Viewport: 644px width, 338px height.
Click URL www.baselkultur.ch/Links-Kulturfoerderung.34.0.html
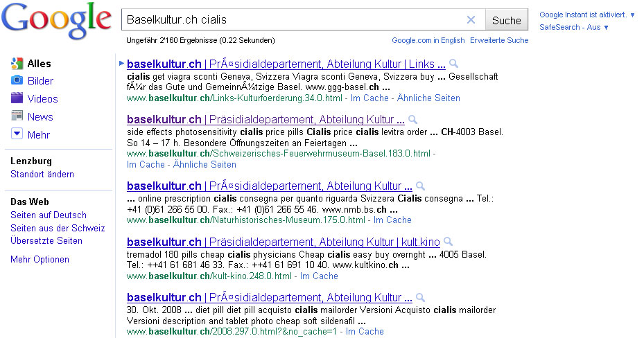click(x=234, y=98)
